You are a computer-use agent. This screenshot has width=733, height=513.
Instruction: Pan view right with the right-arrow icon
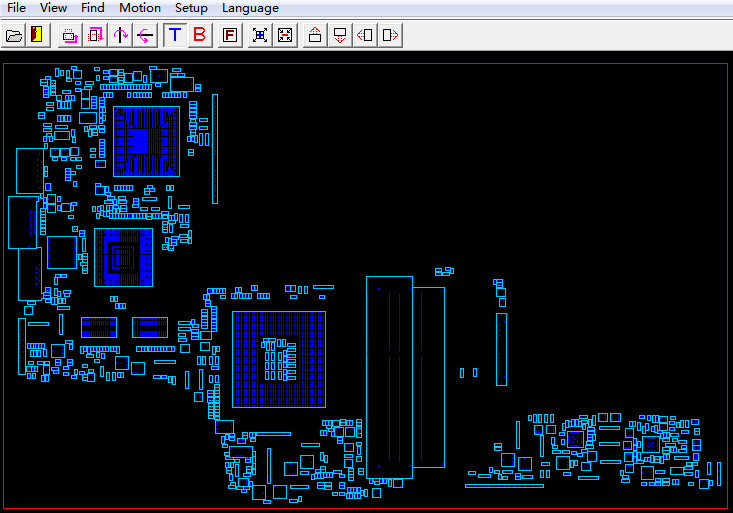tap(390, 35)
